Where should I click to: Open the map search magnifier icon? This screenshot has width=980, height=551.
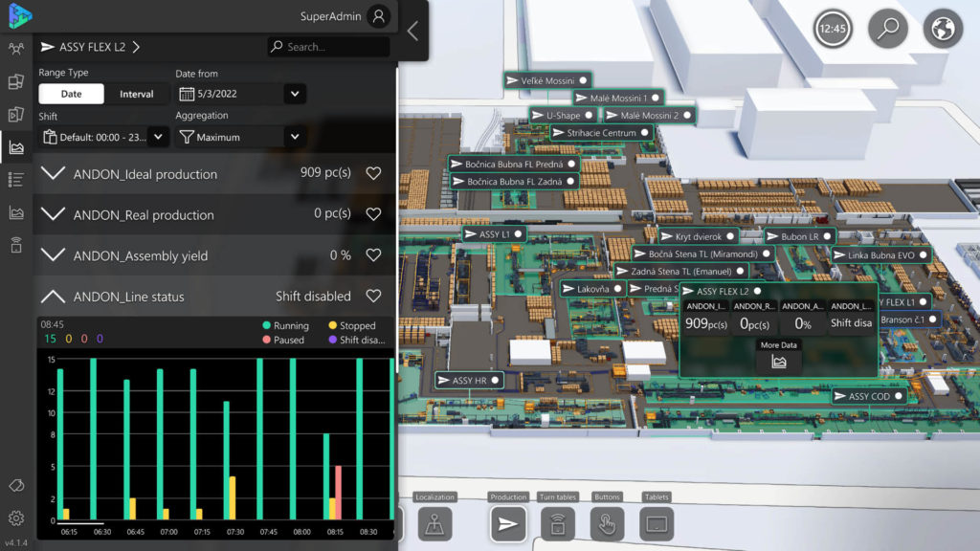[888, 29]
